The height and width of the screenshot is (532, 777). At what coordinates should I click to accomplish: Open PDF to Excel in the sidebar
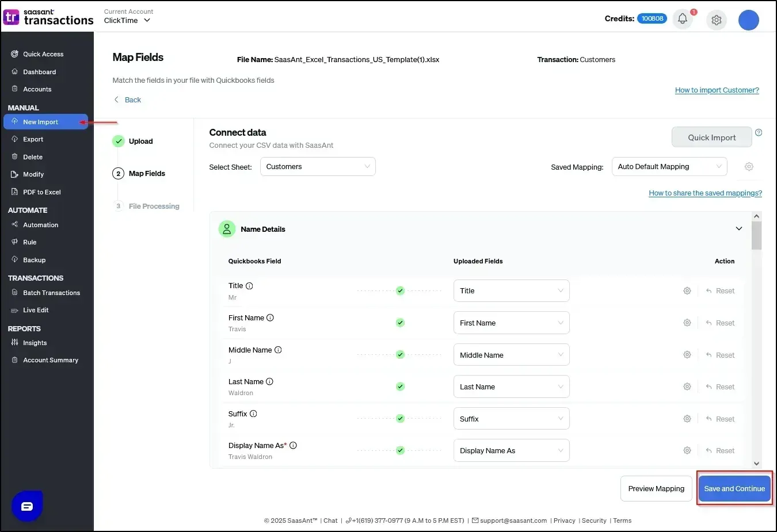[41, 192]
